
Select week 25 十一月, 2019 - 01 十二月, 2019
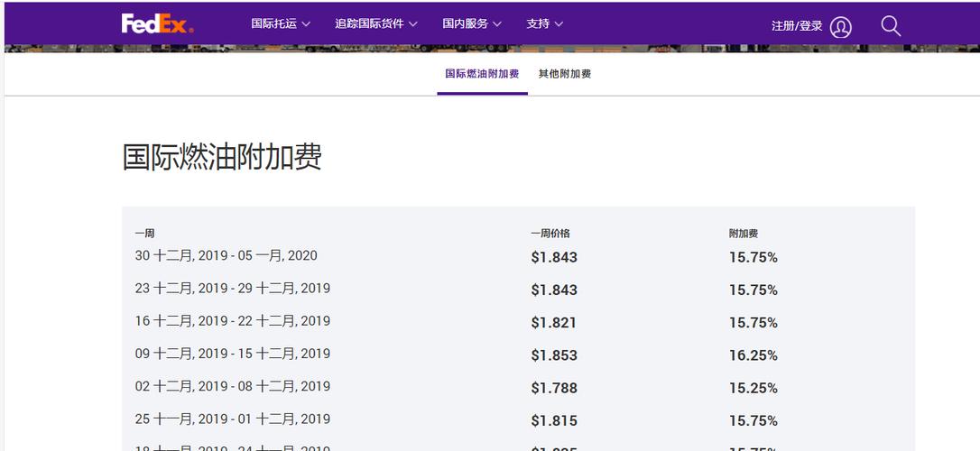[x=233, y=419]
